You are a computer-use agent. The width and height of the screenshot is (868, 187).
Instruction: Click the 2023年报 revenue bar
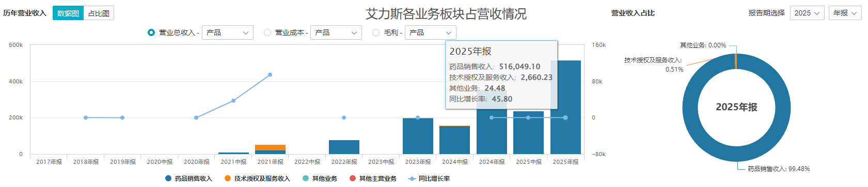[418, 136]
